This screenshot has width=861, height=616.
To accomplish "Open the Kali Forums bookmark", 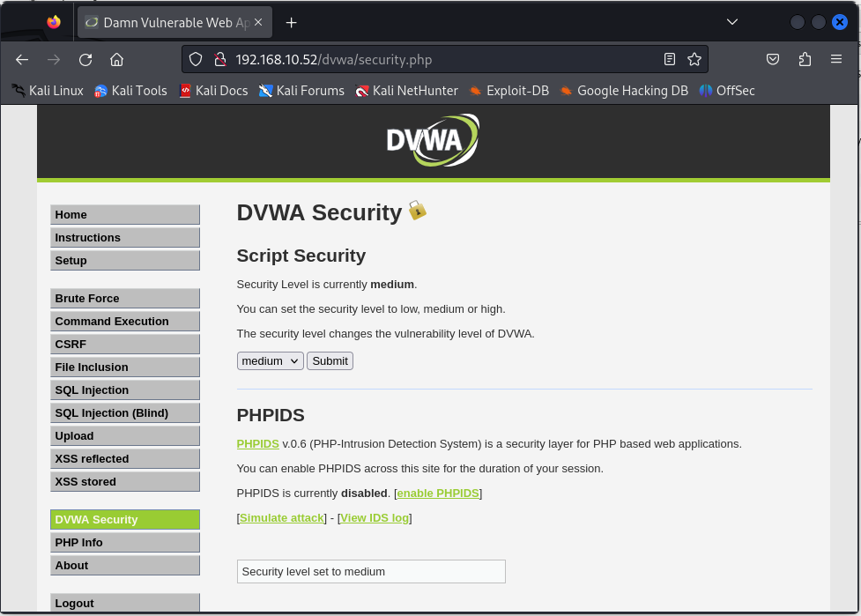I will [x=302, y=91].
